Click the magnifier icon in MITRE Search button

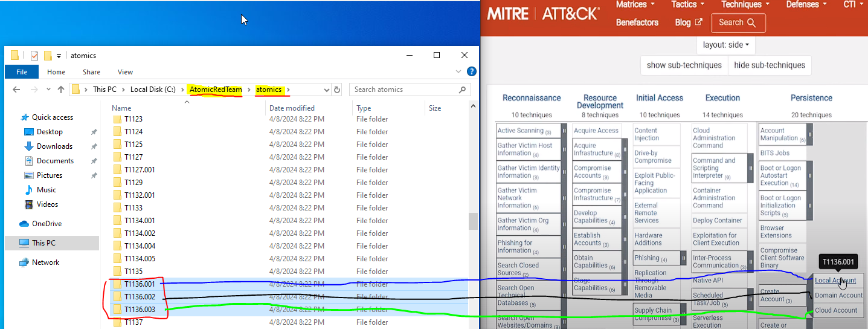tap(751, 23)
